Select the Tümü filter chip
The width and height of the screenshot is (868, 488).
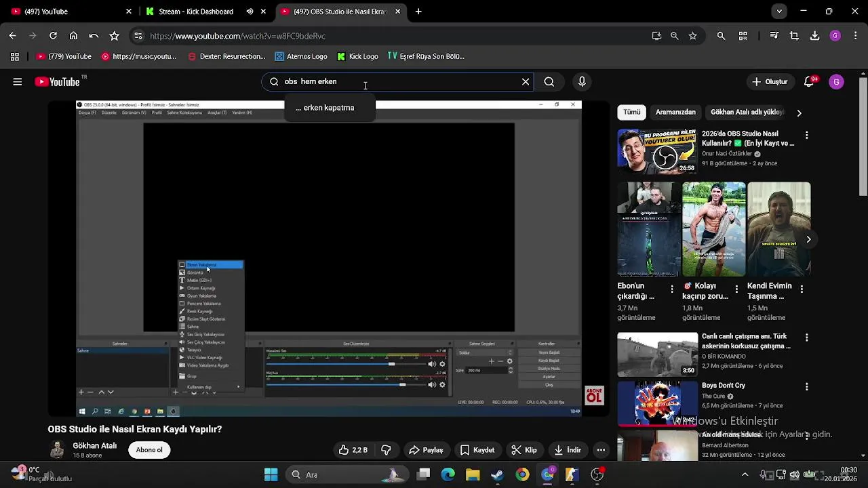[x=632, y=112]
